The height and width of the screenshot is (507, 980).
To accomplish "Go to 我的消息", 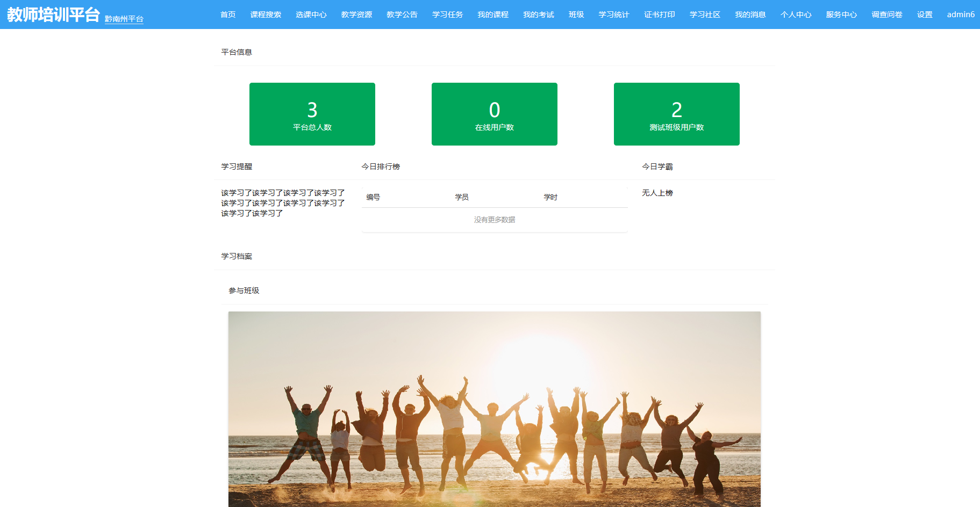I will click(750, 15).
